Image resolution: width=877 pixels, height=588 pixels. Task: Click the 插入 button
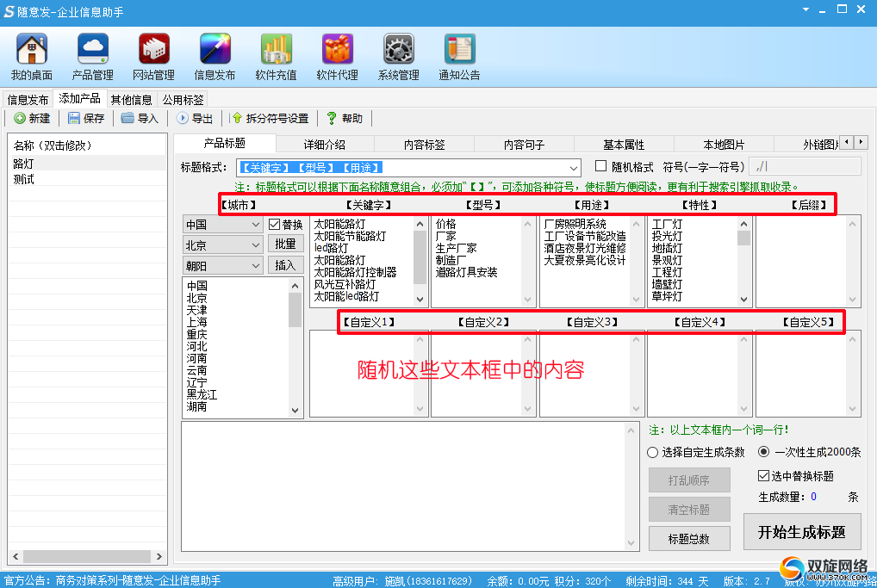click(x=285, y=265)
